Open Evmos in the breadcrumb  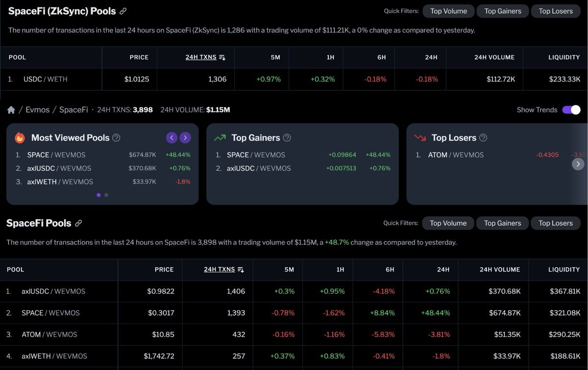click(38, 110)
